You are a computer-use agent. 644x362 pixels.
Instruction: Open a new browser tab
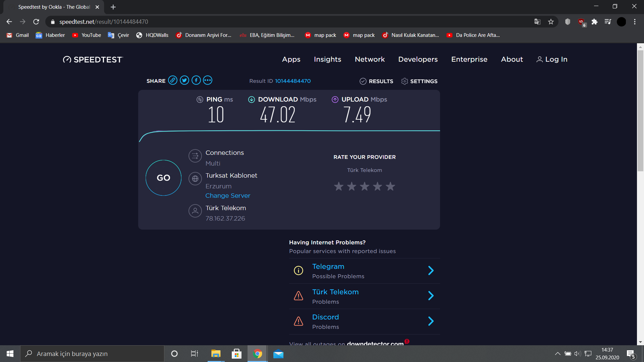[x=113, y=7]
